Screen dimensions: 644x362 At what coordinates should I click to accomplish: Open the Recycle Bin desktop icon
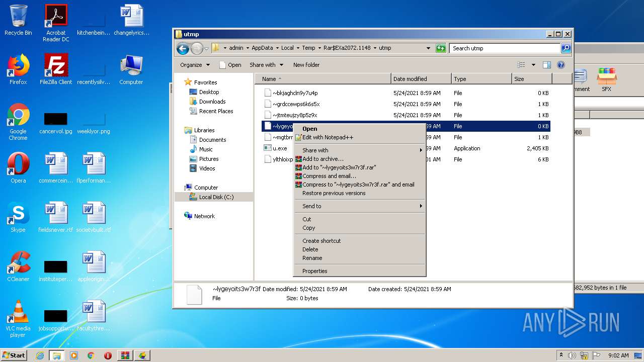18,20
